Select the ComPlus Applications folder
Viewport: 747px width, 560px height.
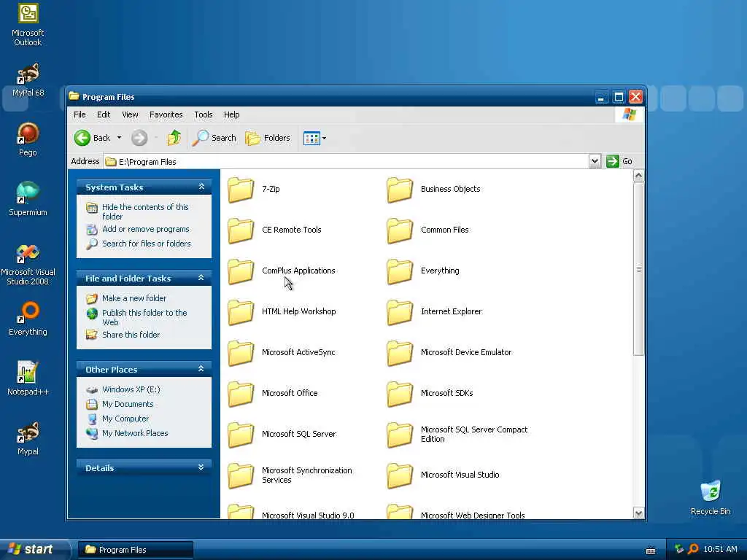pos(282,271)
